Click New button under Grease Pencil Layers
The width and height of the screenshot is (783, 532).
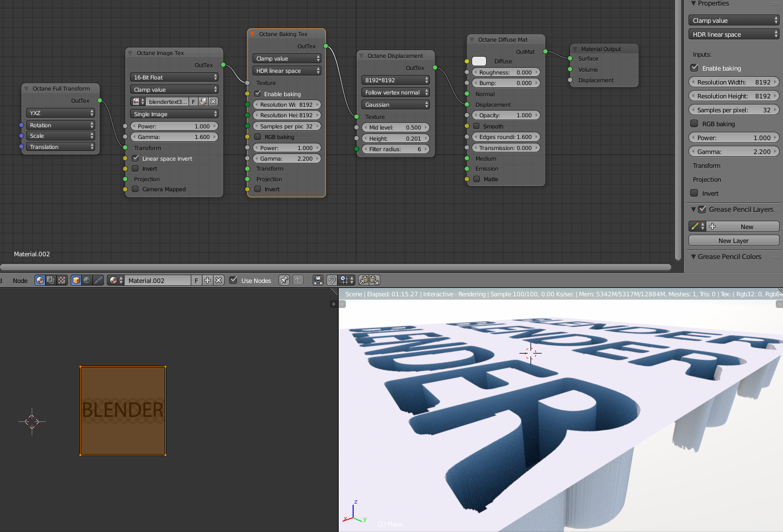743,226
